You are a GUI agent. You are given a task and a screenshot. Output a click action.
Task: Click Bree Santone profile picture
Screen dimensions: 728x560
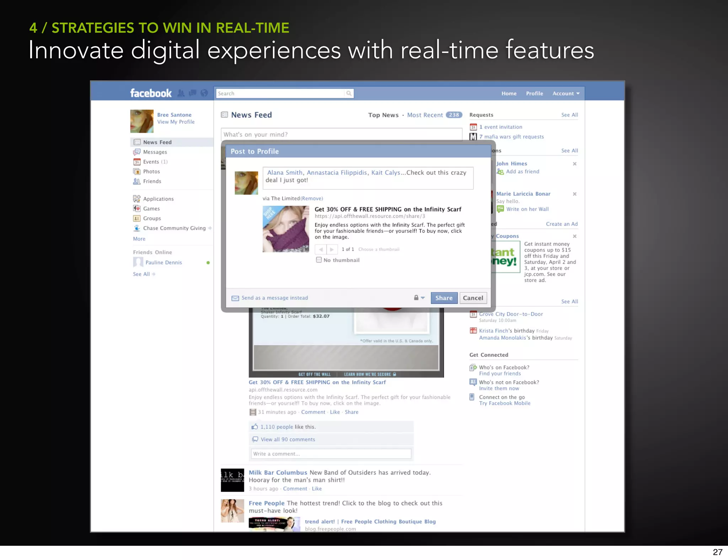coord(142,121)
